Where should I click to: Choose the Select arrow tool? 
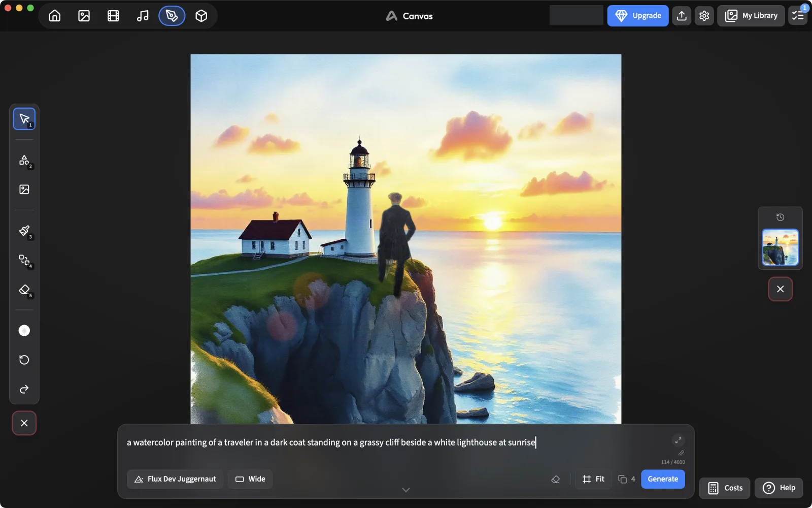24,119
